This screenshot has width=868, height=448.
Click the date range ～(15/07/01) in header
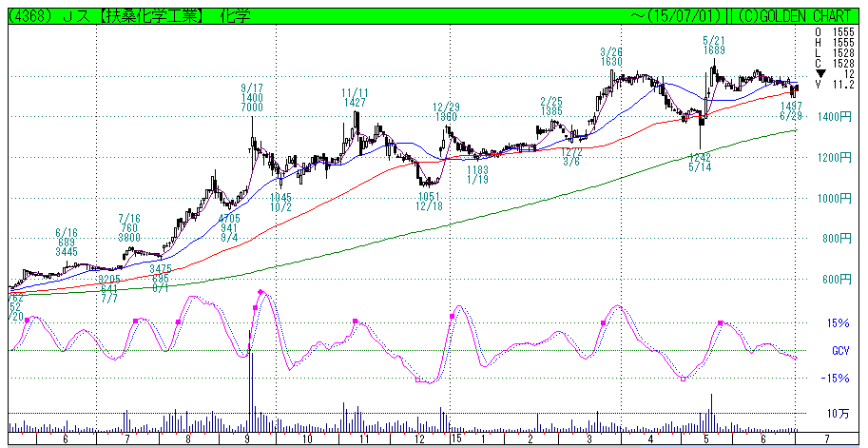tap(677, 15)
